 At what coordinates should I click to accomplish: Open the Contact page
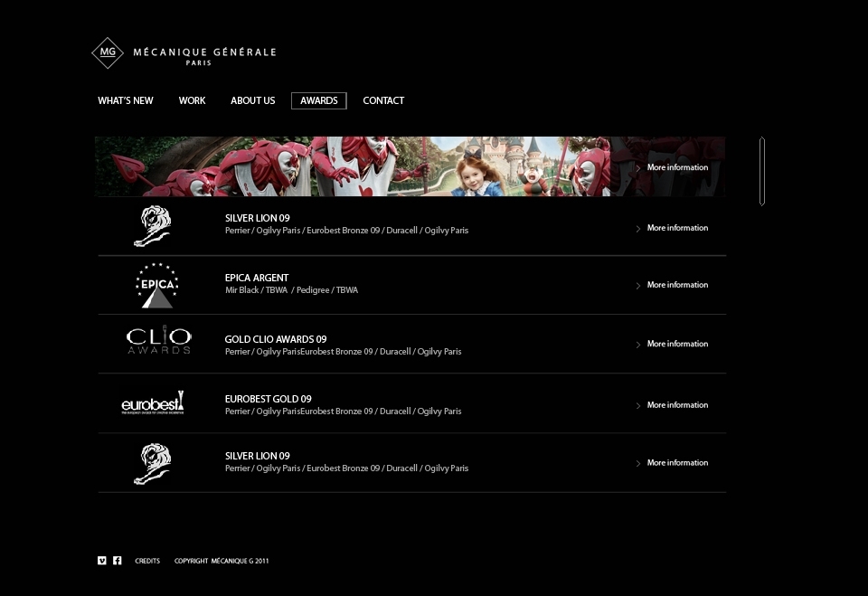click(383, 100)
